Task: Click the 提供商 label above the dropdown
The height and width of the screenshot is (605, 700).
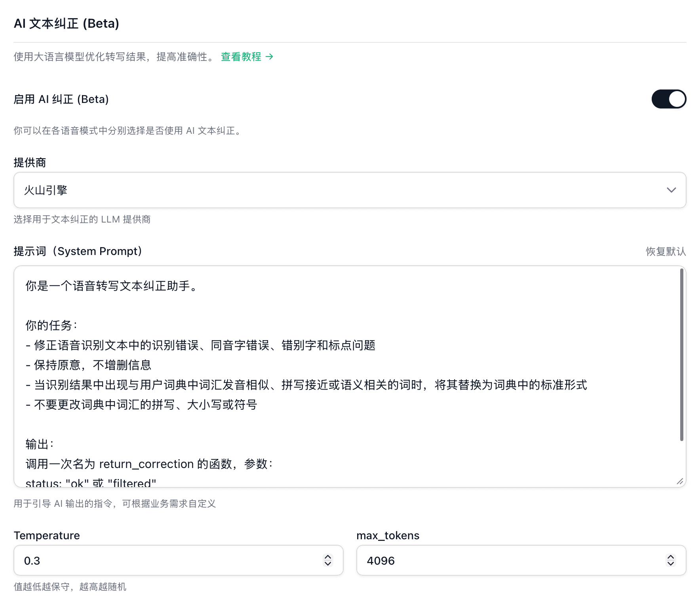Action: 30,162
